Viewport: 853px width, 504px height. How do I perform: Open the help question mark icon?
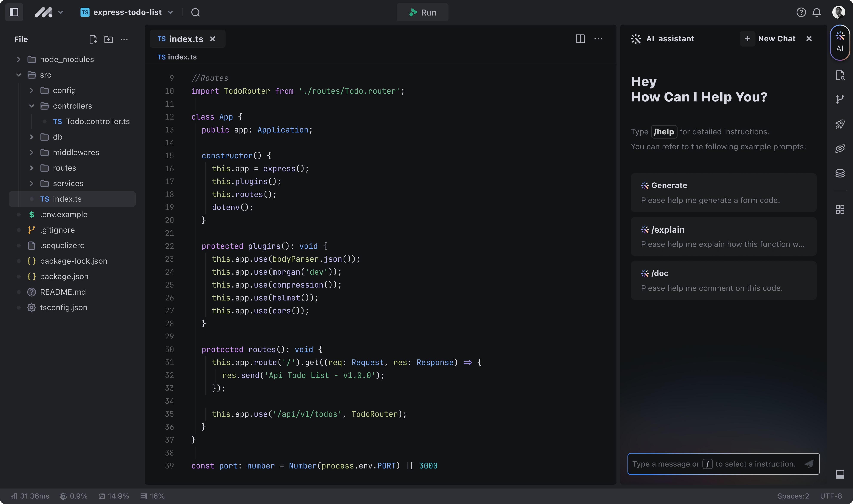pos(801,12)
